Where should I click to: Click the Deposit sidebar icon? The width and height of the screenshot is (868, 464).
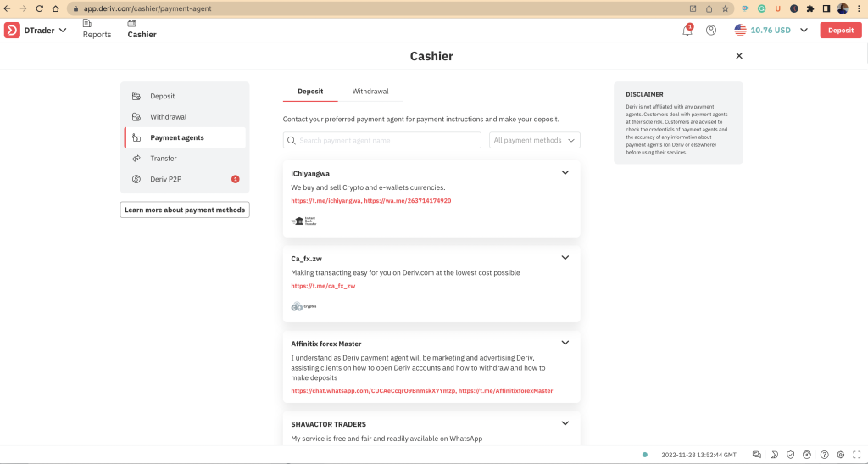136,96
